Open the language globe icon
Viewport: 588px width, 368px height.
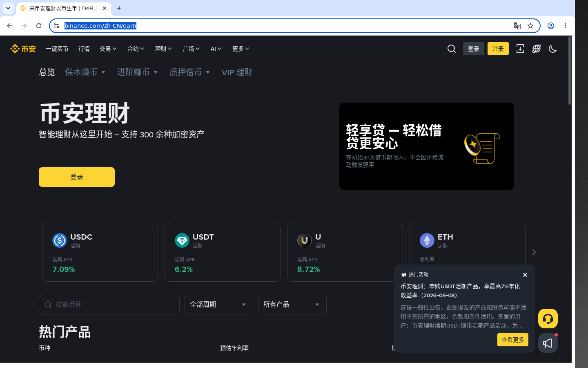click(x=537, y=49)
